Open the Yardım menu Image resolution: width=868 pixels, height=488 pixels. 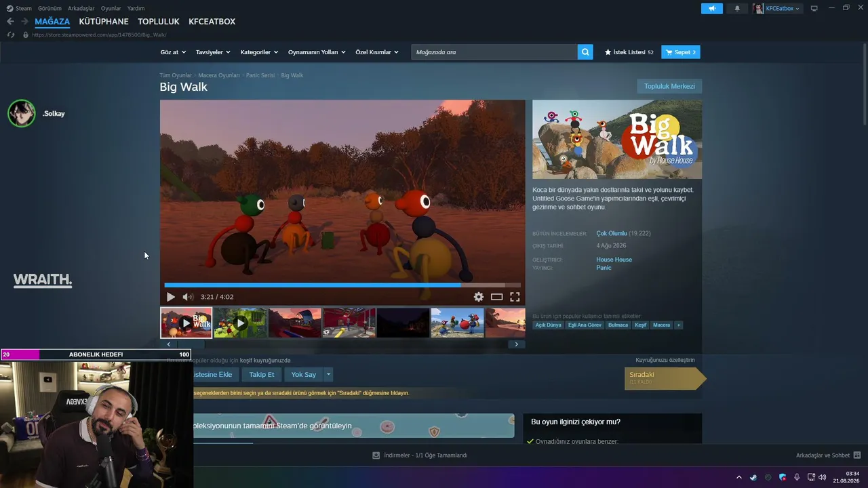click(x=136, y=8)
